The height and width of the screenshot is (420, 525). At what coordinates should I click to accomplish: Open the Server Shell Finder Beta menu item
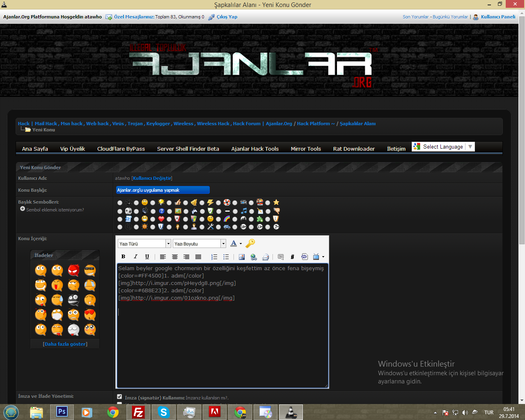[x=188, y=149]
